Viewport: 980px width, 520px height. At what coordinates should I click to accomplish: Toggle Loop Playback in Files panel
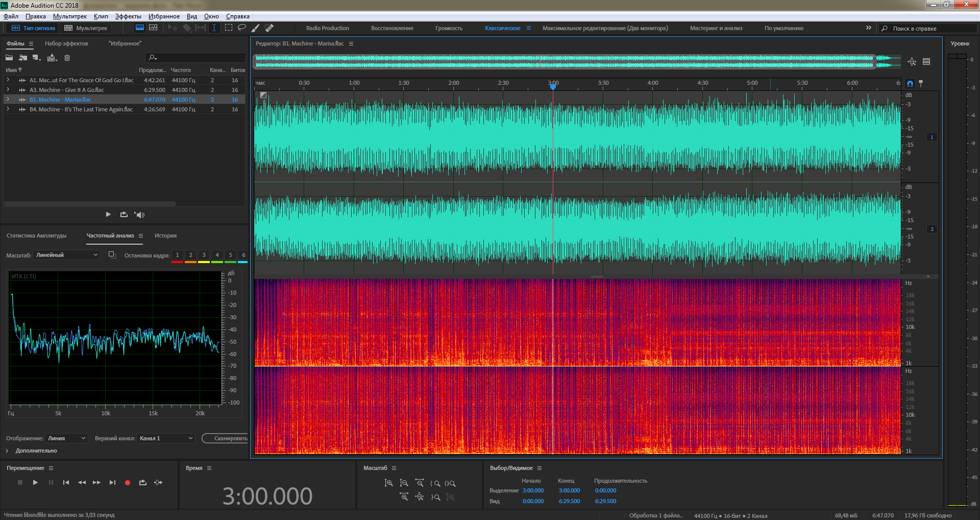[124, 215]
